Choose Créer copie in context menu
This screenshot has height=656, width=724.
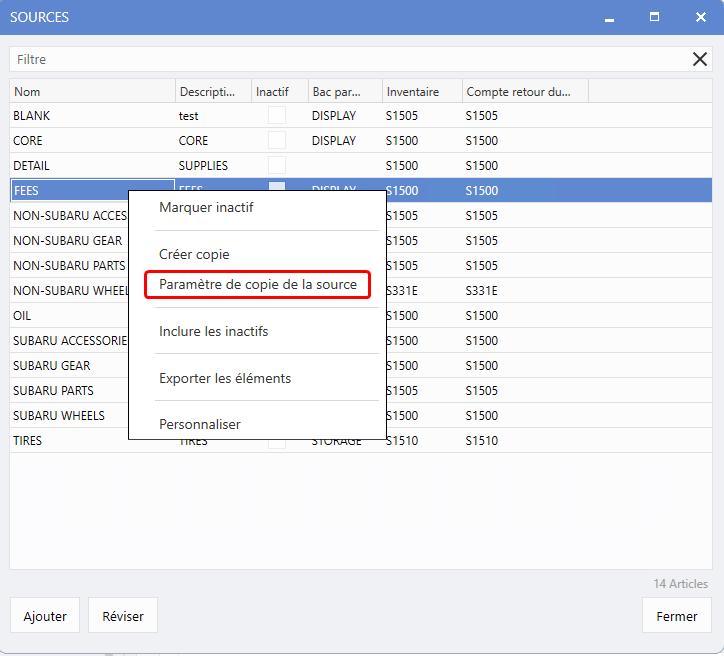[x=194, y=255]
